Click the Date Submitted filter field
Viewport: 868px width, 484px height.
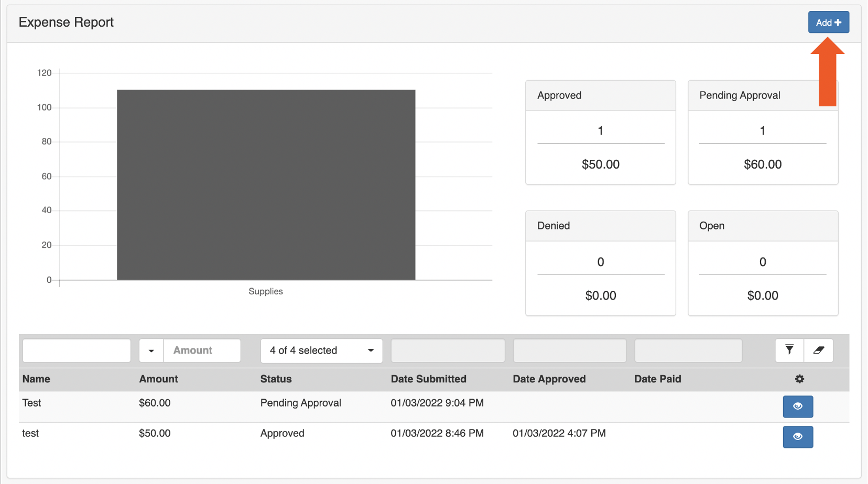tap(447, 350)
